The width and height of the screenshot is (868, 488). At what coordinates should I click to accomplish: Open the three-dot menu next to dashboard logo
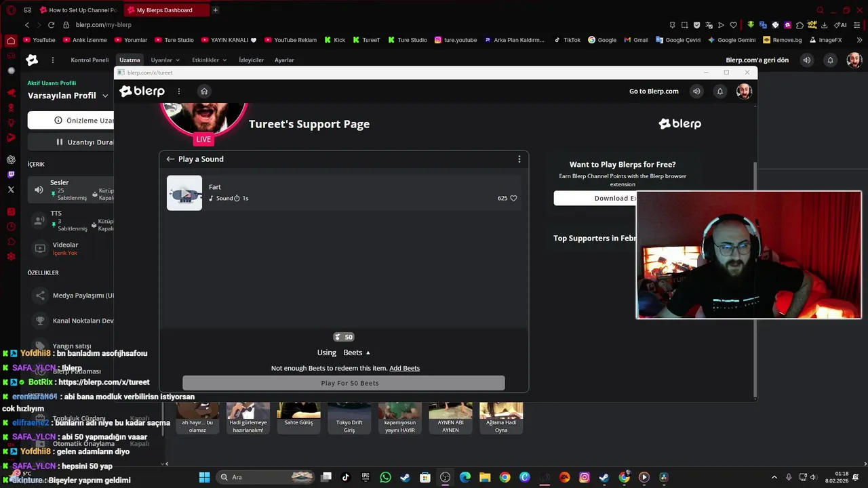click(x=52, y=60)
